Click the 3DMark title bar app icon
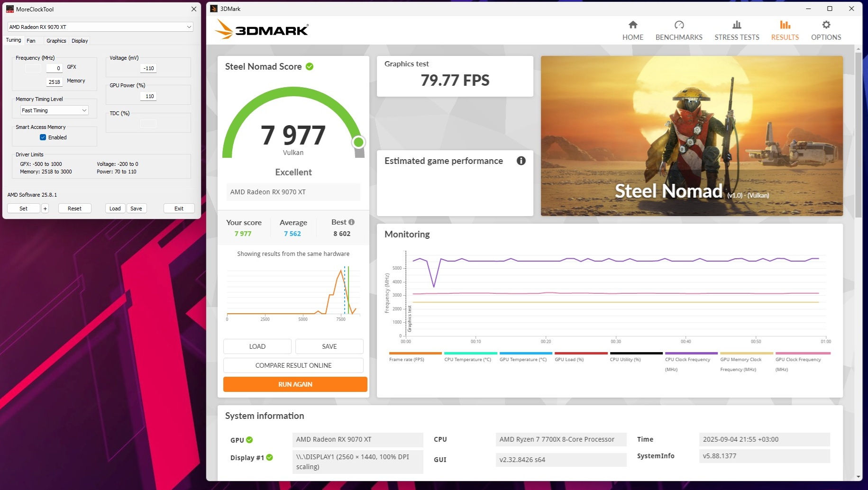This screenshot has height=490, width=868. 214,9
